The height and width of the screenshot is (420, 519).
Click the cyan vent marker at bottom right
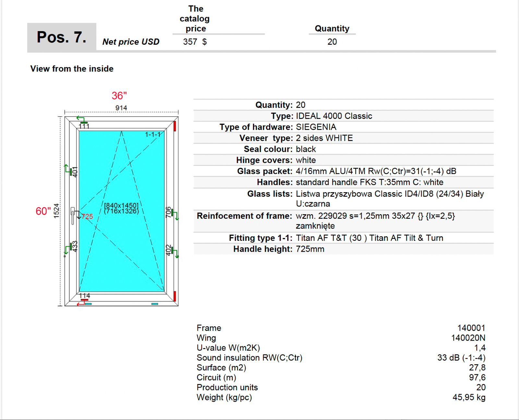tap(154, 304)
